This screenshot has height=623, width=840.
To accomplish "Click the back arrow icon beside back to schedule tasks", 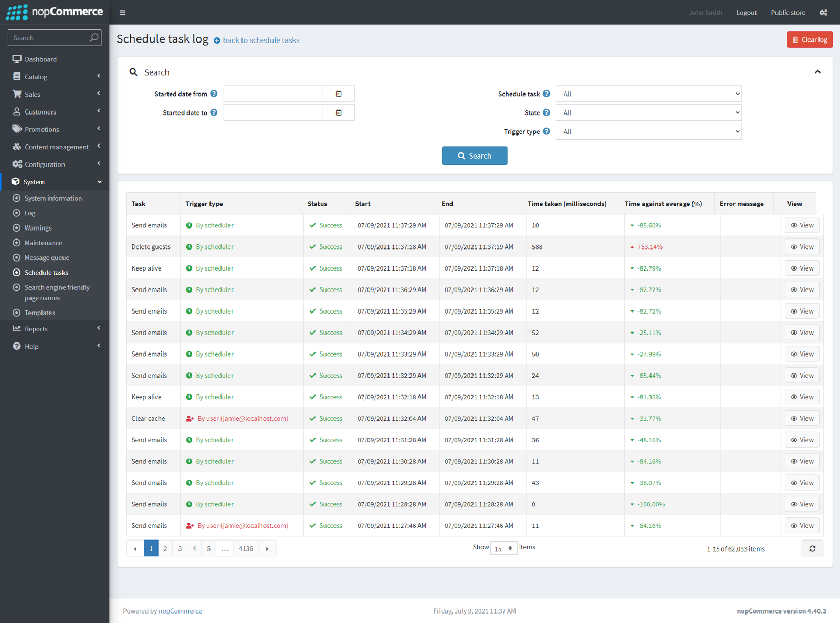I will pos(217,40).
